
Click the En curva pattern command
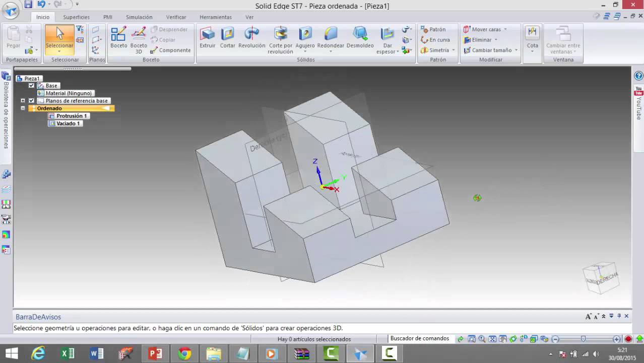[x=435, y=40]
